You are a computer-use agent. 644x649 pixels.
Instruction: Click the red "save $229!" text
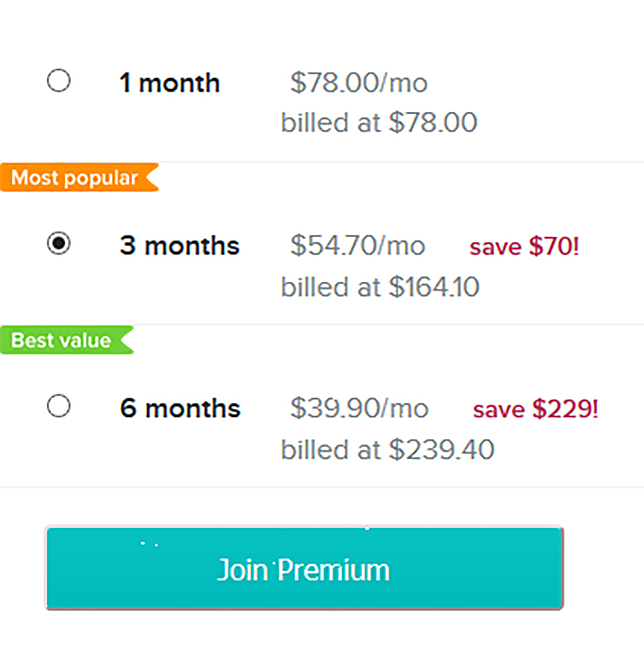pos(536,409)
